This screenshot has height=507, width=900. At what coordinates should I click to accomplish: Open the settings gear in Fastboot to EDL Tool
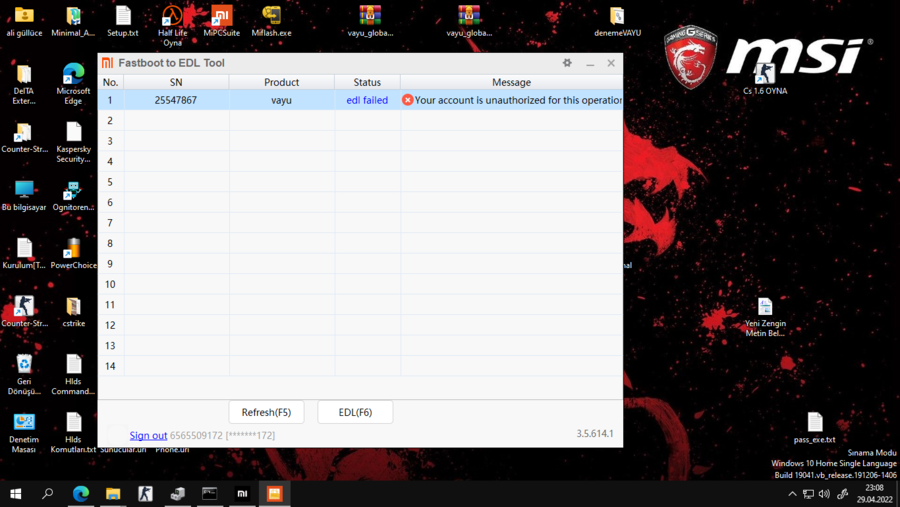(x=567, y=63)
